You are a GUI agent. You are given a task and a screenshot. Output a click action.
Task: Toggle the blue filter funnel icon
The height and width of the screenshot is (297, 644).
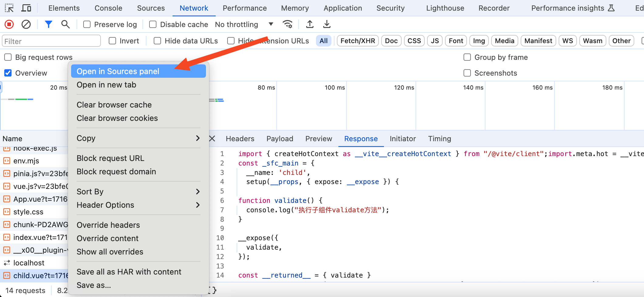[48, 24]
